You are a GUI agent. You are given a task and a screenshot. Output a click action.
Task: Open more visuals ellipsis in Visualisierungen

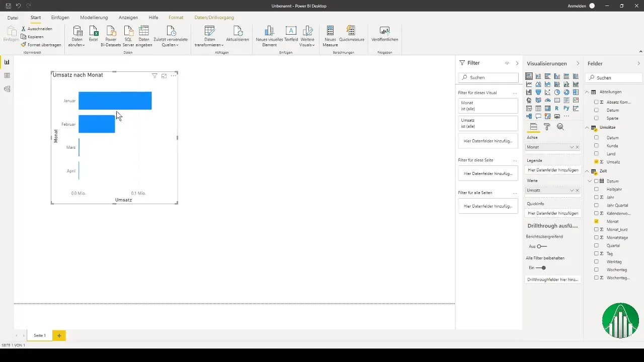tap(567, 116)
